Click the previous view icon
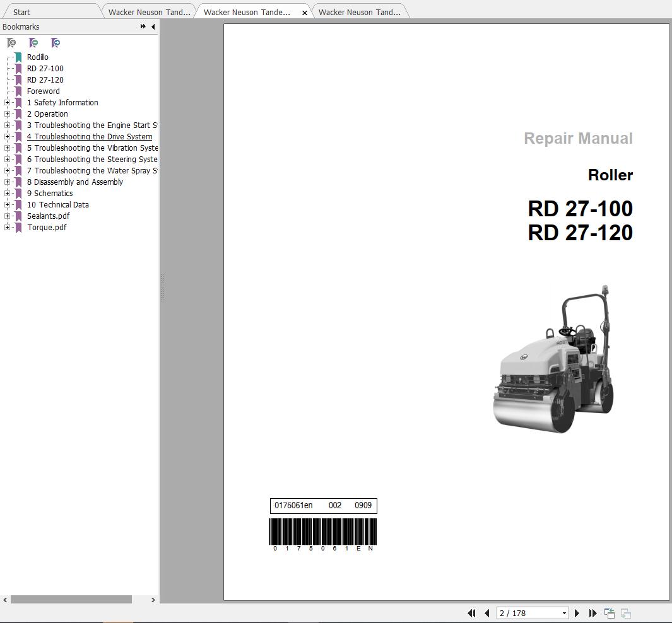 click(609, 612)
